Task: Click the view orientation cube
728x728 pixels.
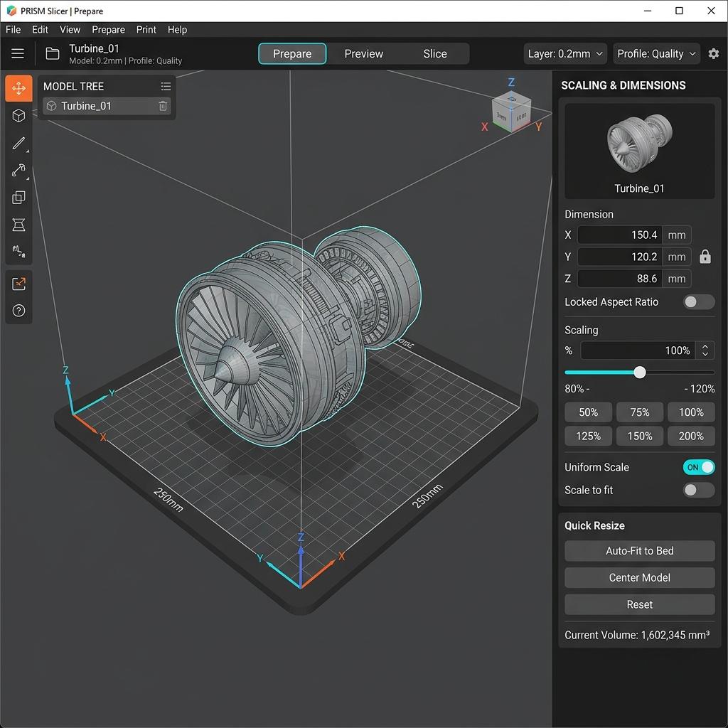Action: (511, 112)
